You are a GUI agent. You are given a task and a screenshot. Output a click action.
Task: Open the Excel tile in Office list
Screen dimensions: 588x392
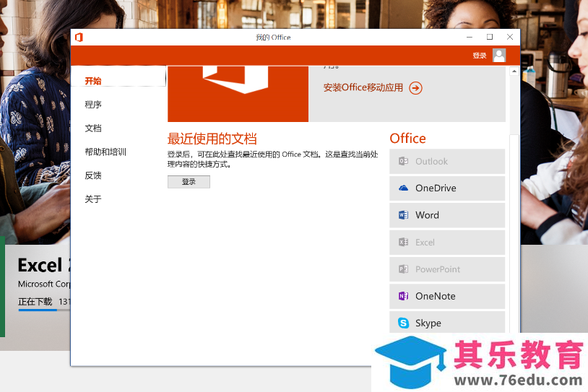click(x=447, y=242)
